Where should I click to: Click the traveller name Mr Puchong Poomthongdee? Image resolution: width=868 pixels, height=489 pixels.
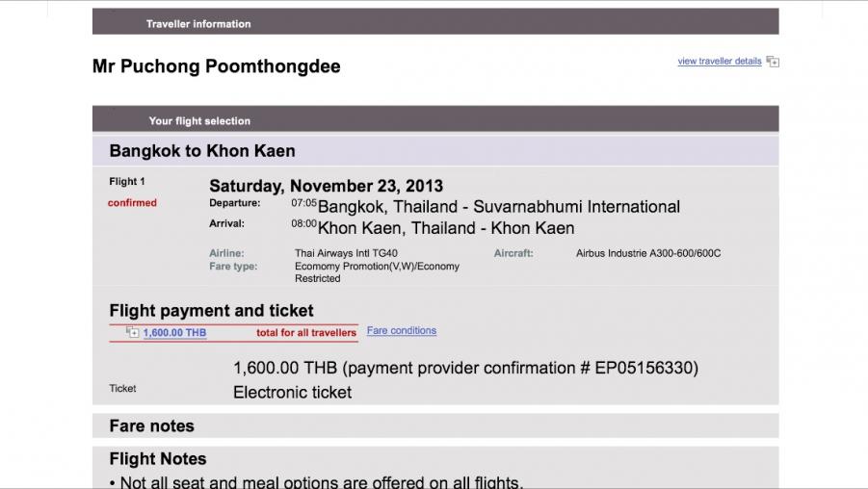tap(216, 66)
